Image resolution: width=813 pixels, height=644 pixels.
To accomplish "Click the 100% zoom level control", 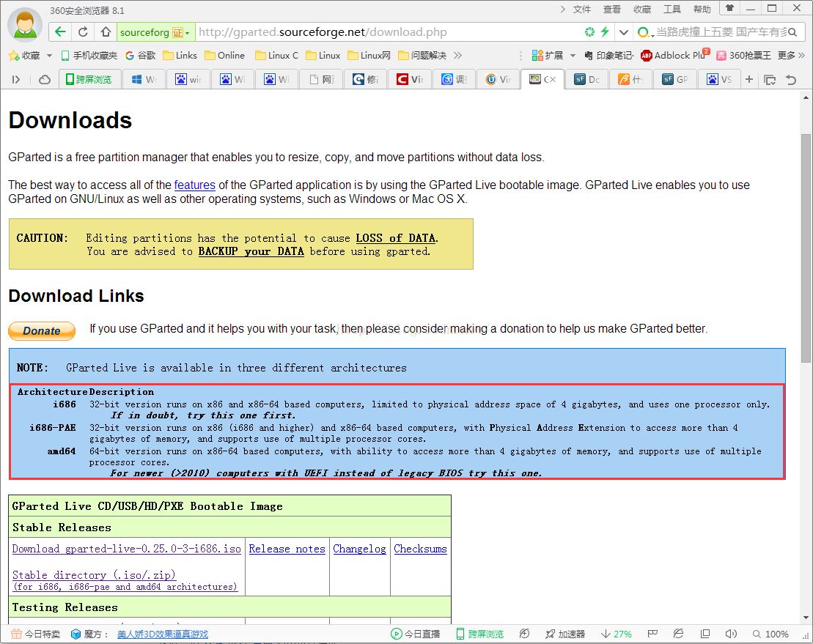I will [x=770, y=634].
